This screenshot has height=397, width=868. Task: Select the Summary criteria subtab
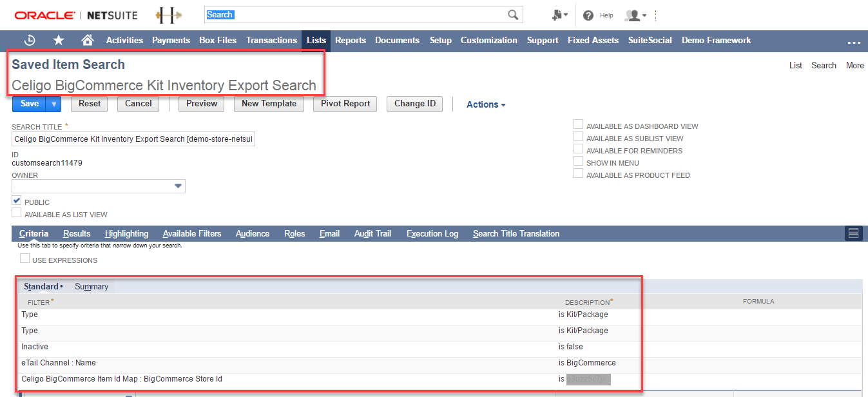click(x=92, y=286)
